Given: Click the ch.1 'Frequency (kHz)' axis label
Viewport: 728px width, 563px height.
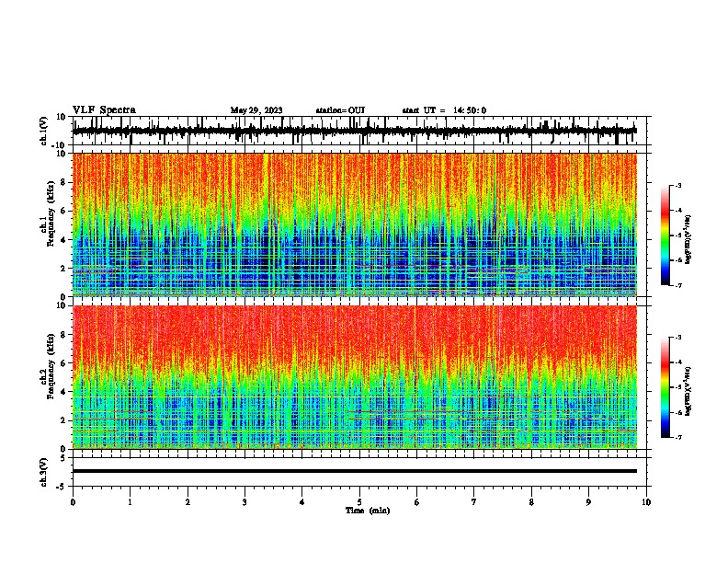Looking at the screenshot, I should pyautogui.click(x=51, y=214).
